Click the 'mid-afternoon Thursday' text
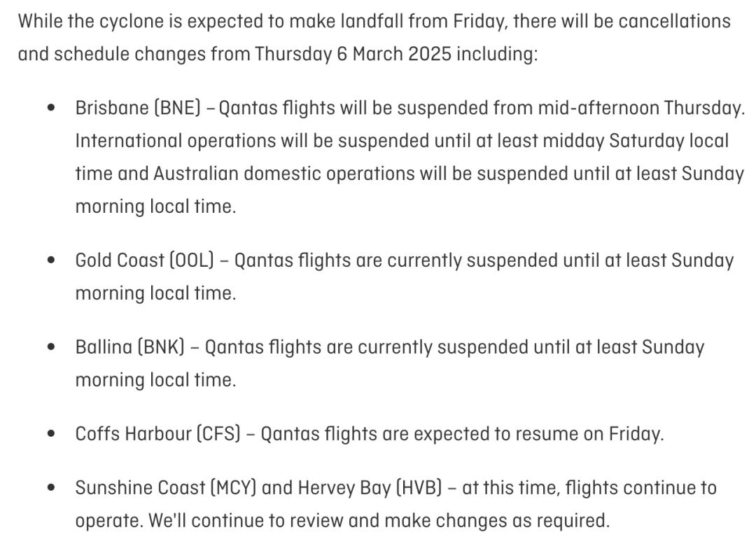This screenshot has width=756, height=544. click(638, 108)
